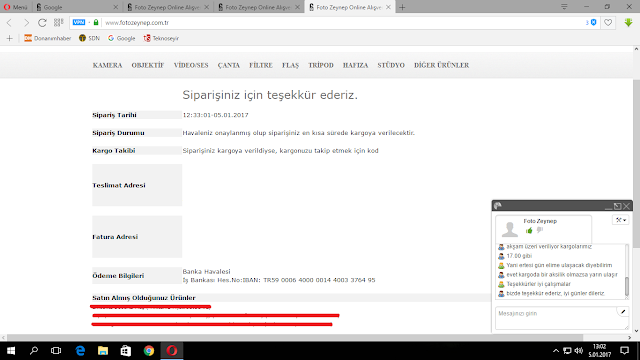
Task: Open the Action Center notifications
Action: [x=624, y=351]
